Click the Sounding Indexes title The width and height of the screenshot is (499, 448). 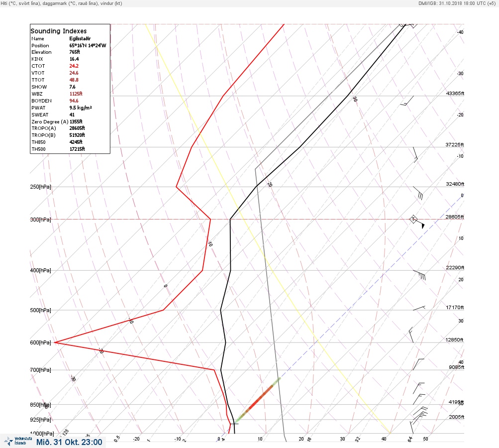59,31
